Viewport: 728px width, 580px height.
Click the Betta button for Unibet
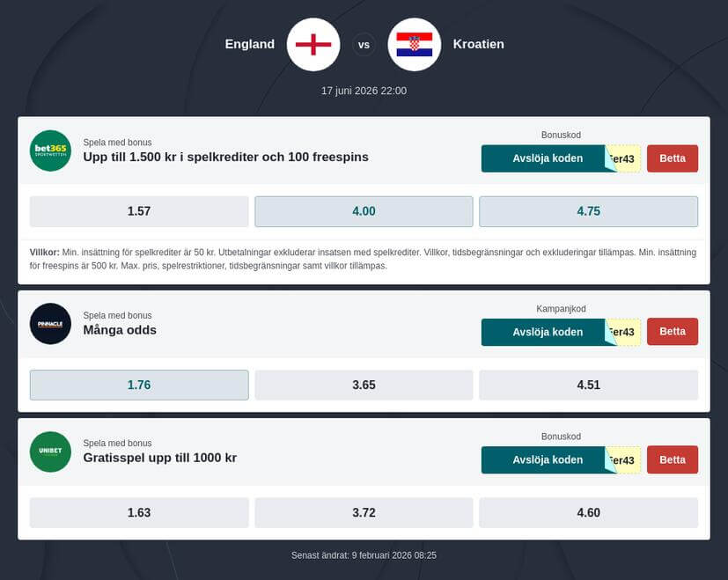coord(672,459)
